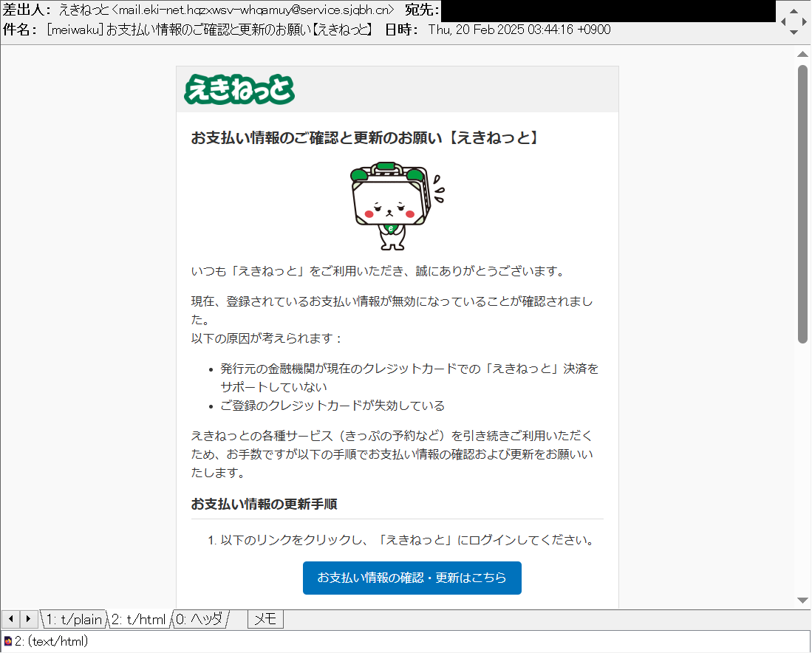This screenshot has height=653, width=812.
Task: Open the 0: ヘッダ tab
Action: pos(199,619)
